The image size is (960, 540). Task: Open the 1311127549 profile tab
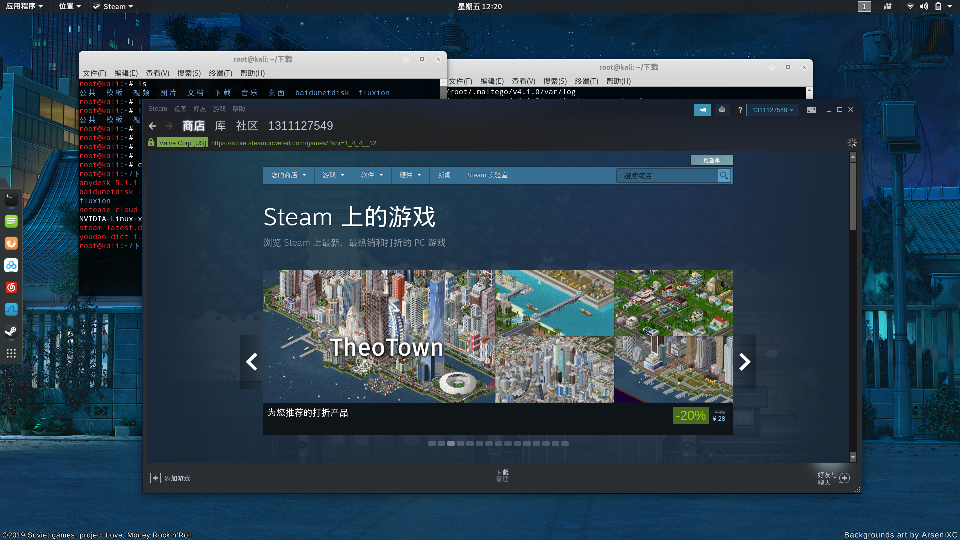(x=301, y=126)
